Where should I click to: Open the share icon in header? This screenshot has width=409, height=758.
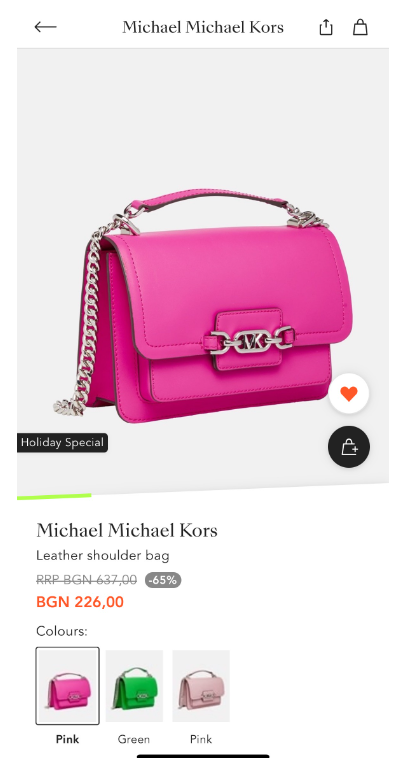pyautogui.click(x=326, y=27)
